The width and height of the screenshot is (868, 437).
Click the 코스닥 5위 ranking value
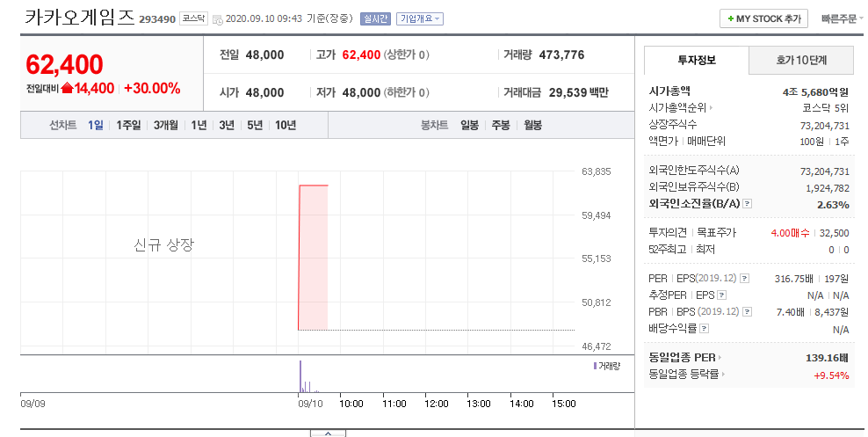pos(825,108)
